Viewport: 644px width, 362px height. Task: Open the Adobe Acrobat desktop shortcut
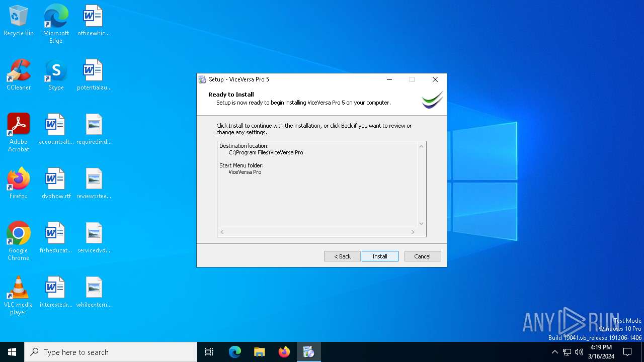(x=19, y=132)
